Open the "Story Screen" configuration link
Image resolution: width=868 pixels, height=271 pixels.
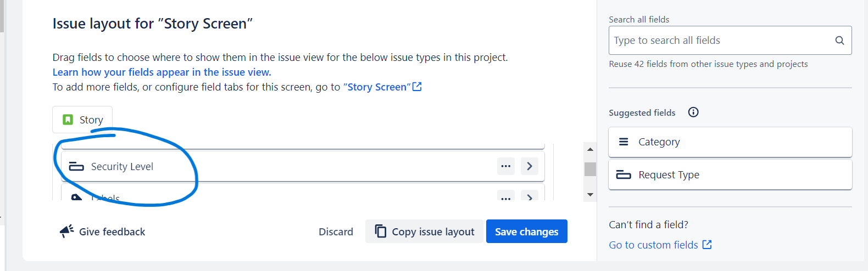(x=376, y=87)
